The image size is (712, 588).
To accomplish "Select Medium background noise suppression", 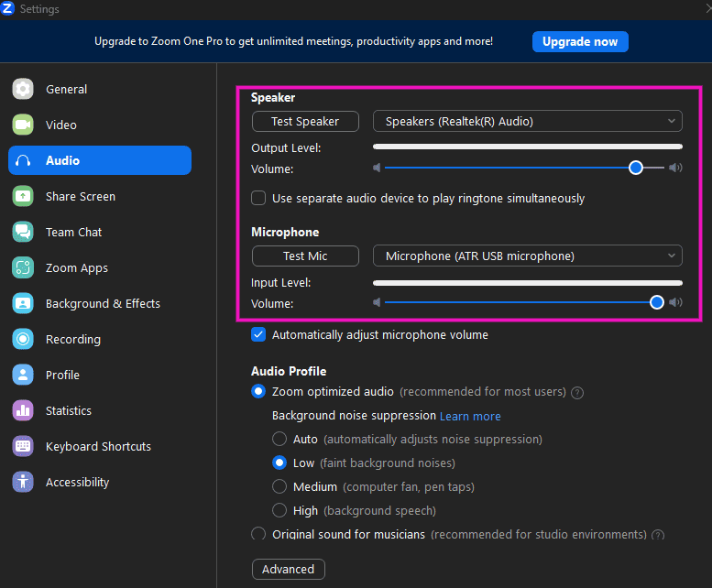I will 279,487.
